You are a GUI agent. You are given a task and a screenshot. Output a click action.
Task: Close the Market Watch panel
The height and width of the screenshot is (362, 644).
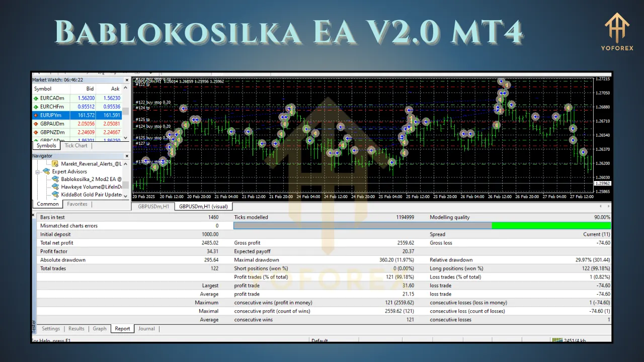(x=126, y=80)
